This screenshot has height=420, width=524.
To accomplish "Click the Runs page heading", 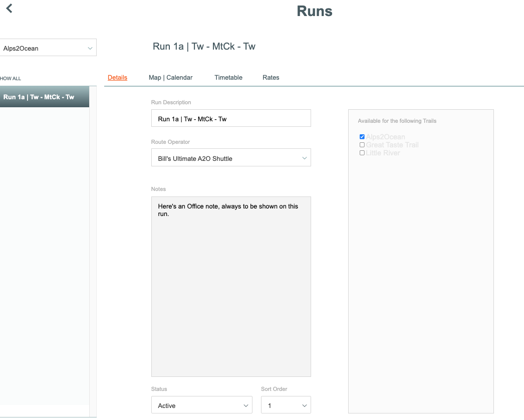I will point(315,11).
